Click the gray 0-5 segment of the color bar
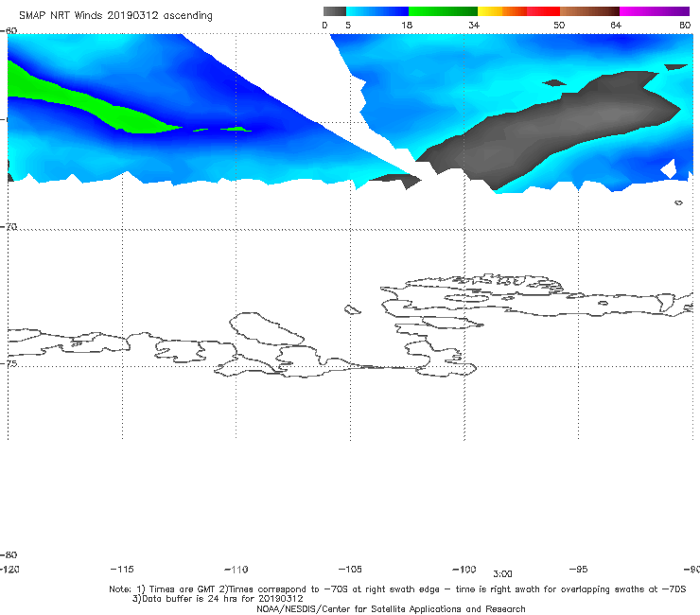This screenshot has width=700, height=615. (x=334, y=11)
